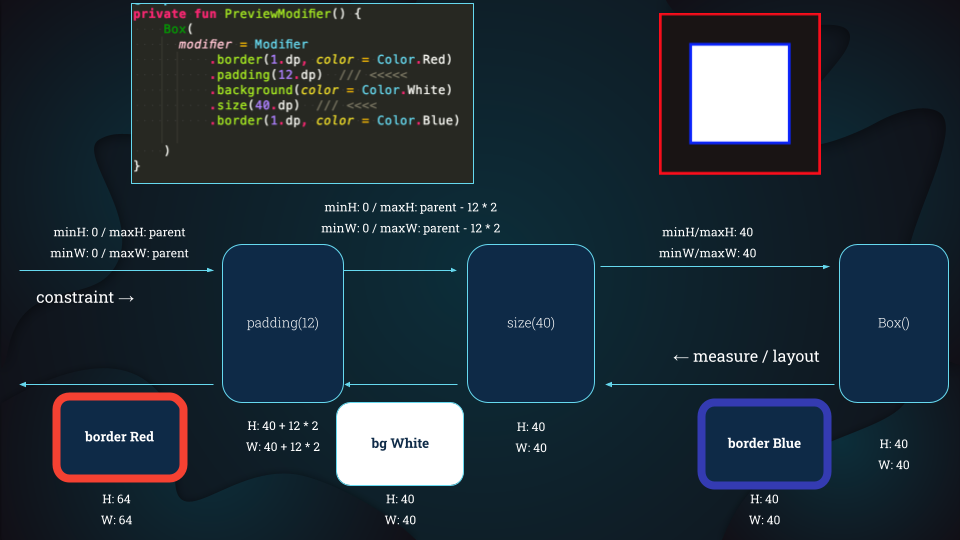Click the 'constraint →' label

(85, 298)
